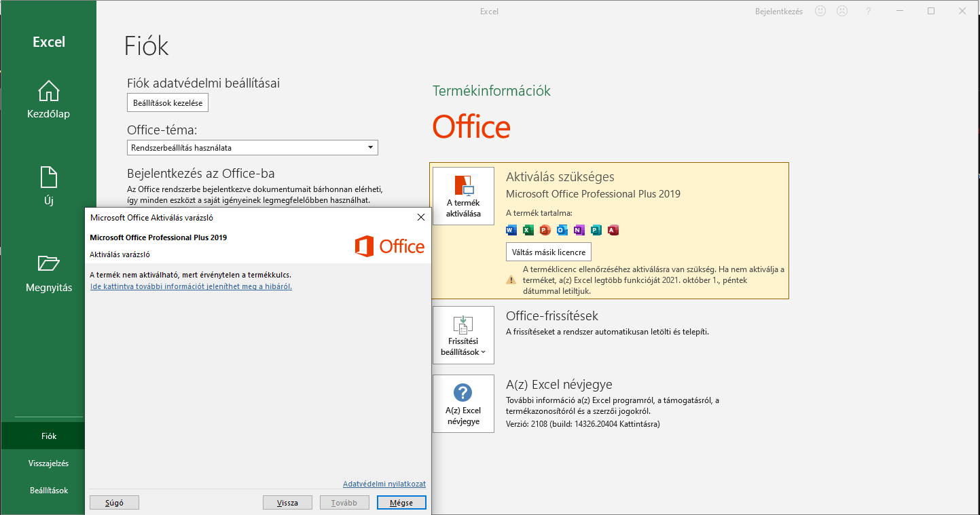Screen dimensions: 980x515
Task: Click the Outlook product icon
Action: (x=562, y=230)
